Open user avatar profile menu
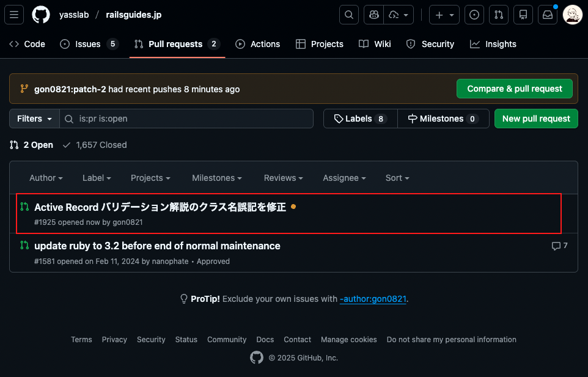Screen dimensions: 588x377 coord(572,15)
